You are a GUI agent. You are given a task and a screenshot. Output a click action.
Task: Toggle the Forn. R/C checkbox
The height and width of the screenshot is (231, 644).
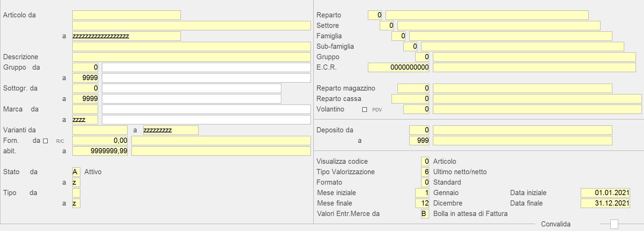pos(45,141)
